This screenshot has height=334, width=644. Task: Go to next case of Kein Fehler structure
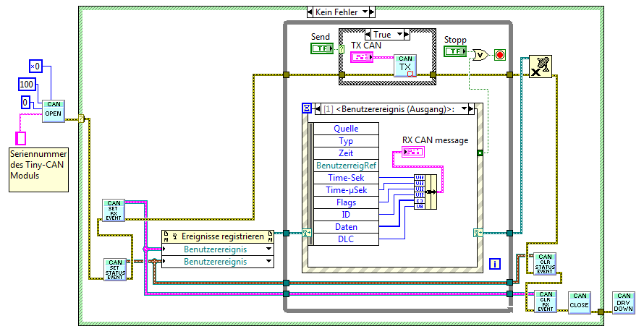pyautogui.click(x=372, y=12)
